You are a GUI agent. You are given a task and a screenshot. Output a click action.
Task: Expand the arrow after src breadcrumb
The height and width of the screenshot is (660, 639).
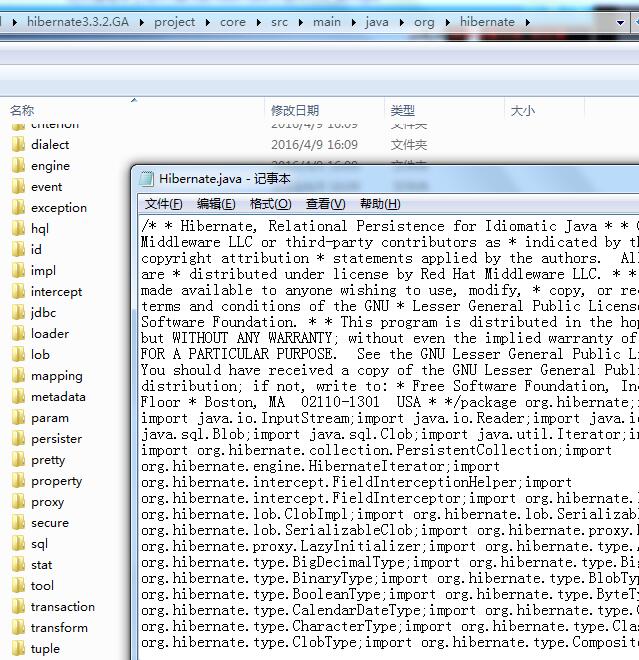pyautogui.click(x=300, y=22)
